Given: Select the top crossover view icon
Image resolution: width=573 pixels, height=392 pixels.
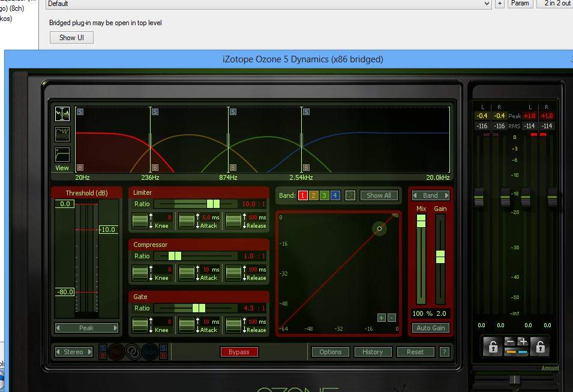Looking at the screenshot, I should coord(62,114).
